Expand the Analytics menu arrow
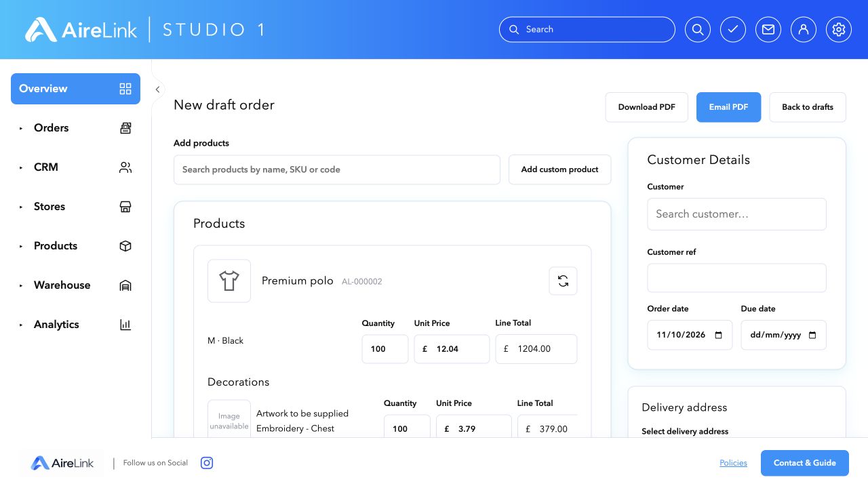The image size is (868, 488). pyautogui.click(x=21, y=325)
